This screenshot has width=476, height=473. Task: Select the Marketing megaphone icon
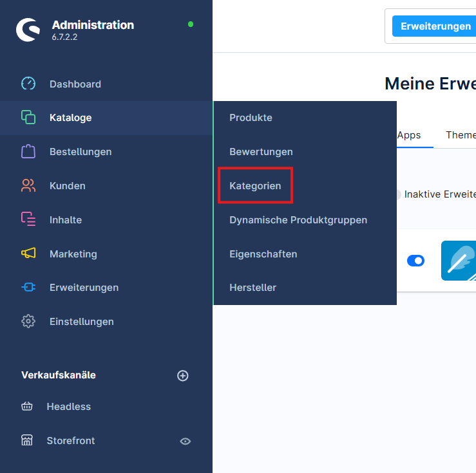pos(28,254)
